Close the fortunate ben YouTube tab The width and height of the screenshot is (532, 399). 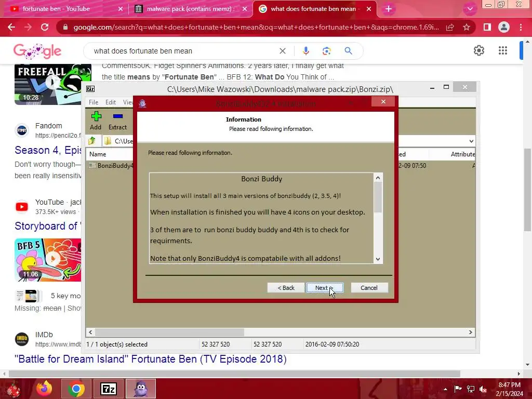121,9
